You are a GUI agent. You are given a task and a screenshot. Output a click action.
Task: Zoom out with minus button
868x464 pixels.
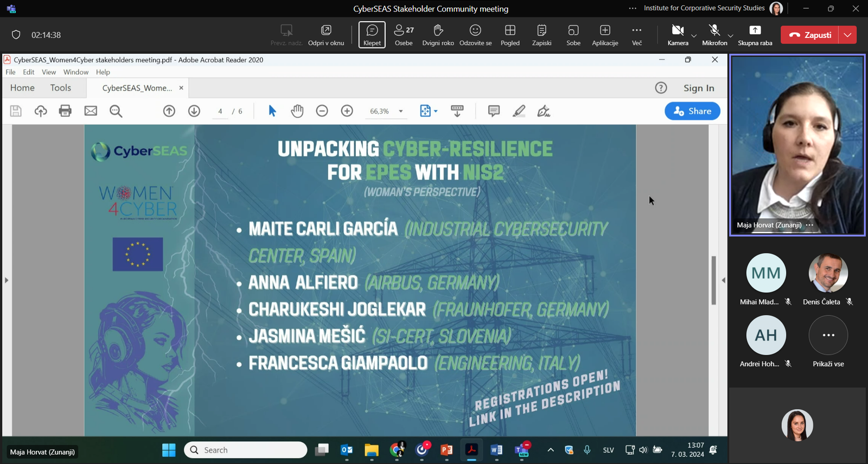pyautogui.click(x=322, y=111)
